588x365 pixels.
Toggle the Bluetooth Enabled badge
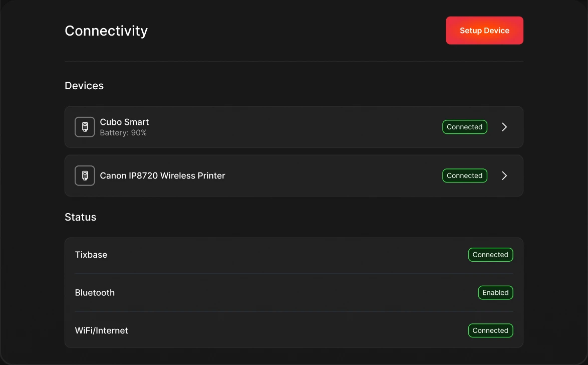pos(495,292)
